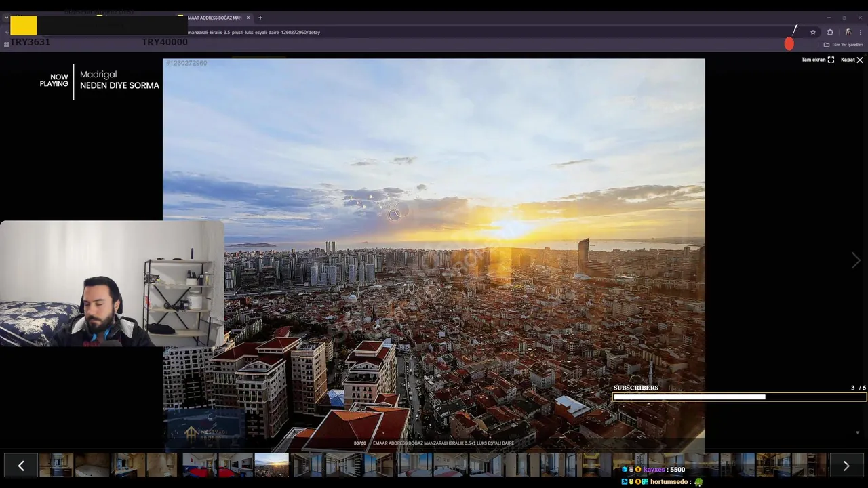Open the browser three-dot menu
This screenshot has width=868, height=488.
click(861, 32)
